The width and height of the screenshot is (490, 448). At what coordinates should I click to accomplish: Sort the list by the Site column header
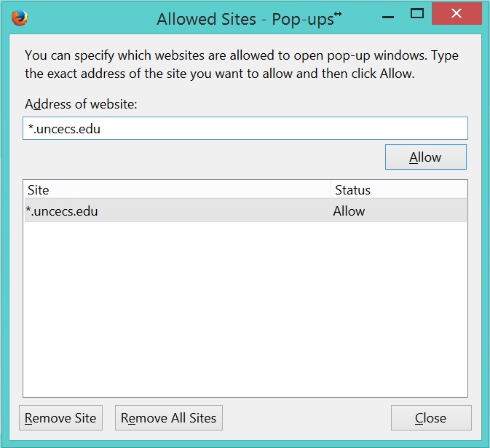pos(176,190)
